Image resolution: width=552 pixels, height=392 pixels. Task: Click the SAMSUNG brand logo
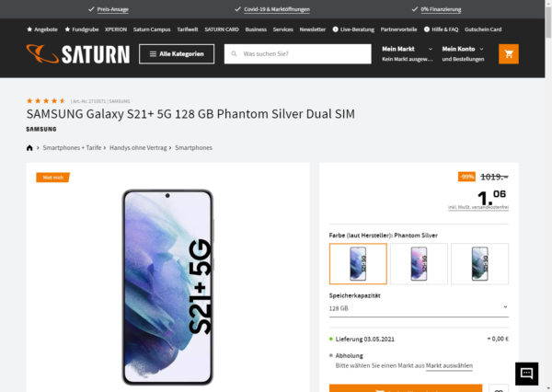(x=40, y=129)
